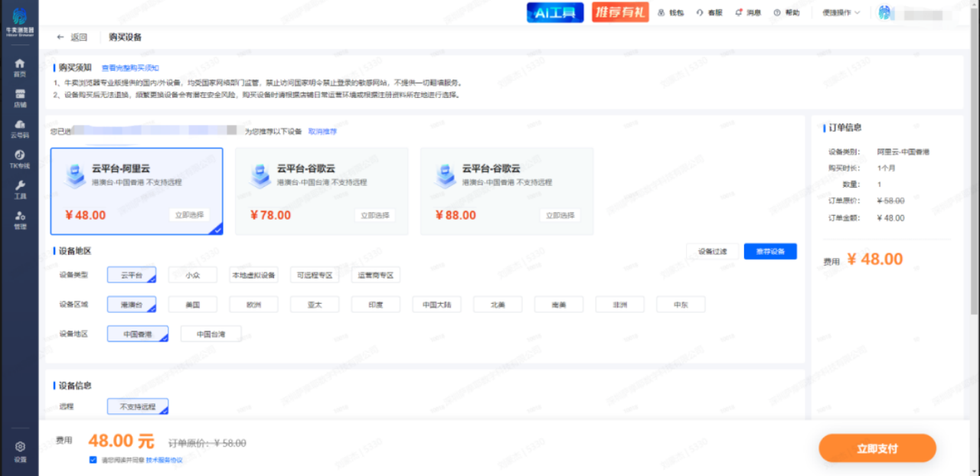View 消息 notifications bell
The height and width of the screenshot is (476, 980).
pos(748,12)
